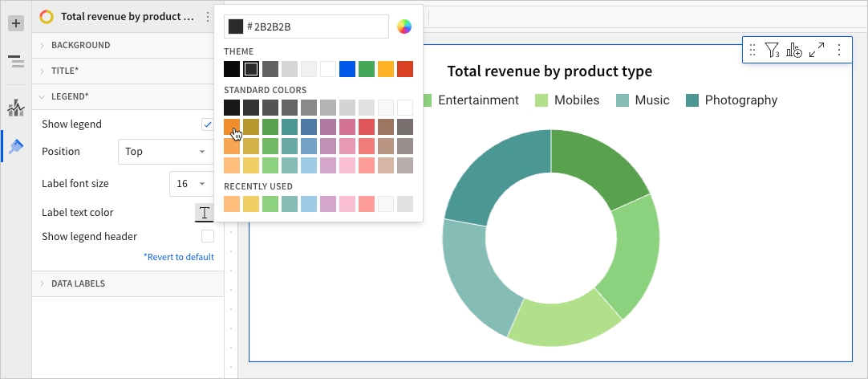Screen dimensions: 868x379
Task: Collapse the LEGEND section
Action: pos(69,96)
